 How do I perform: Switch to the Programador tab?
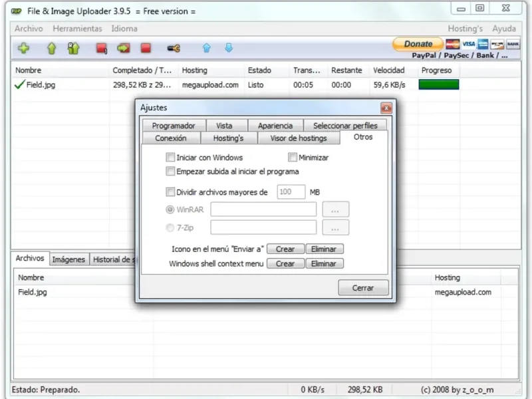coord(174,126)
